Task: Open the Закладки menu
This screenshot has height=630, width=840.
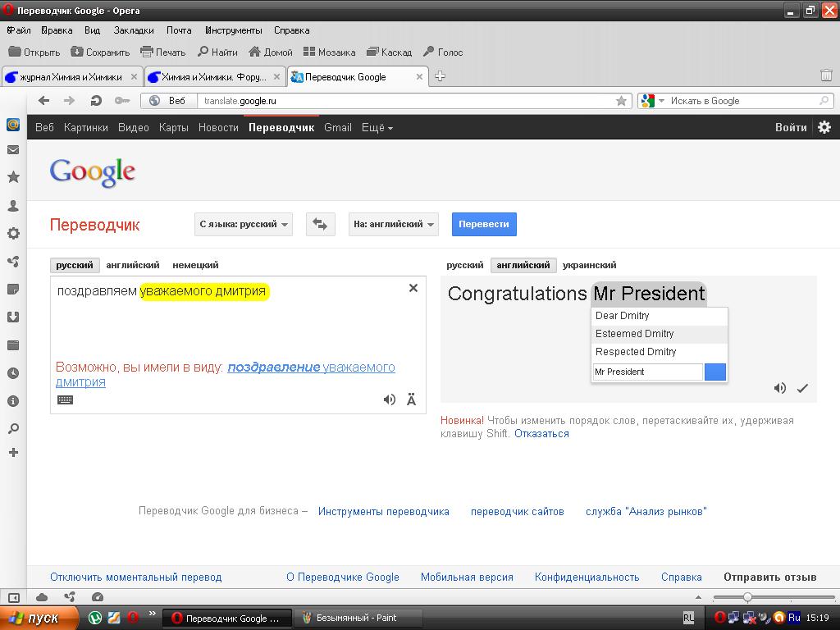Action: tap(134, 30)
